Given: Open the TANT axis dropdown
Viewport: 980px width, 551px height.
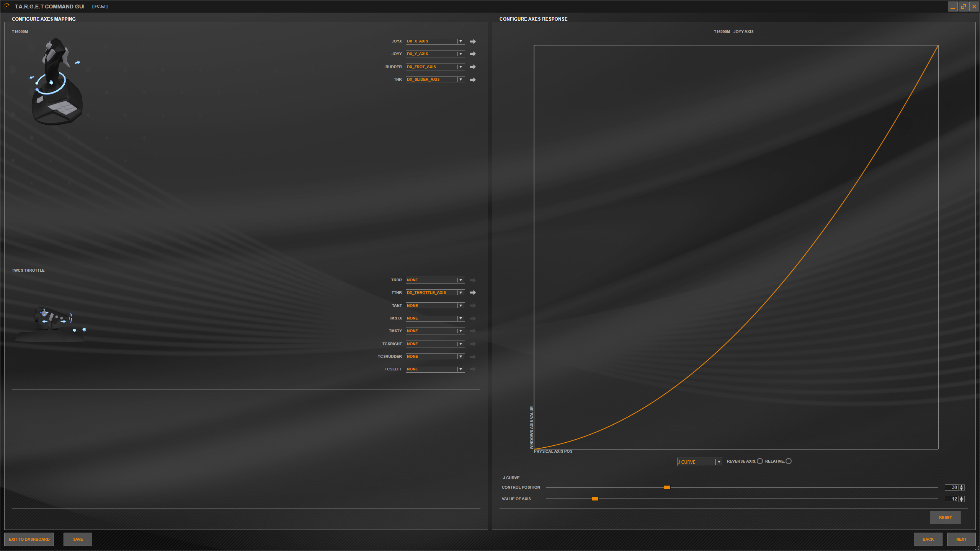Looking at the screenshot, I should [x=435, y=306].
